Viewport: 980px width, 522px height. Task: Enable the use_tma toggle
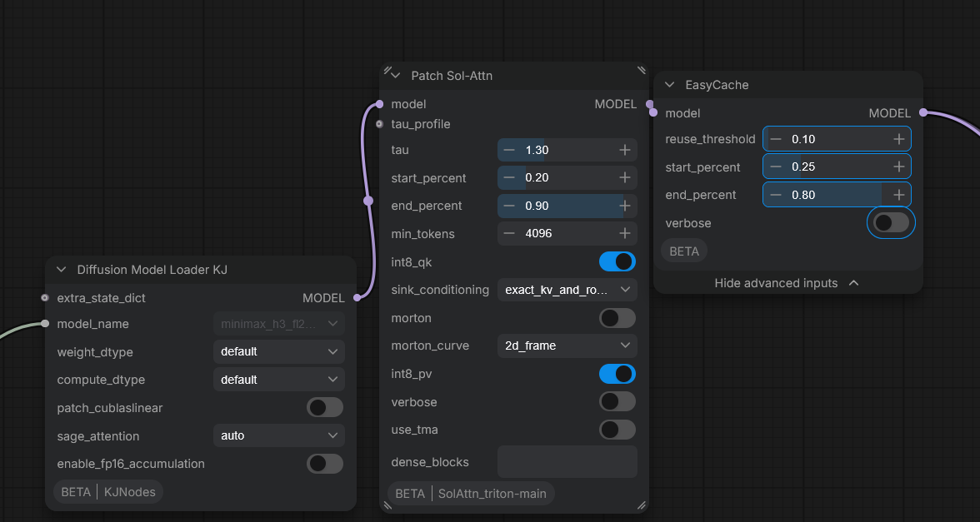pyautogui.click(x=617, y=430)
